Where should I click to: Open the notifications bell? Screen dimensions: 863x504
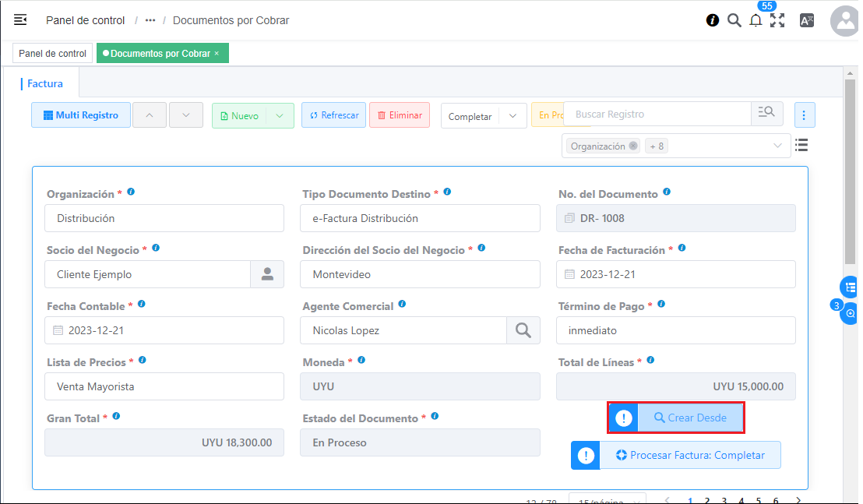(x=756, y=21)
